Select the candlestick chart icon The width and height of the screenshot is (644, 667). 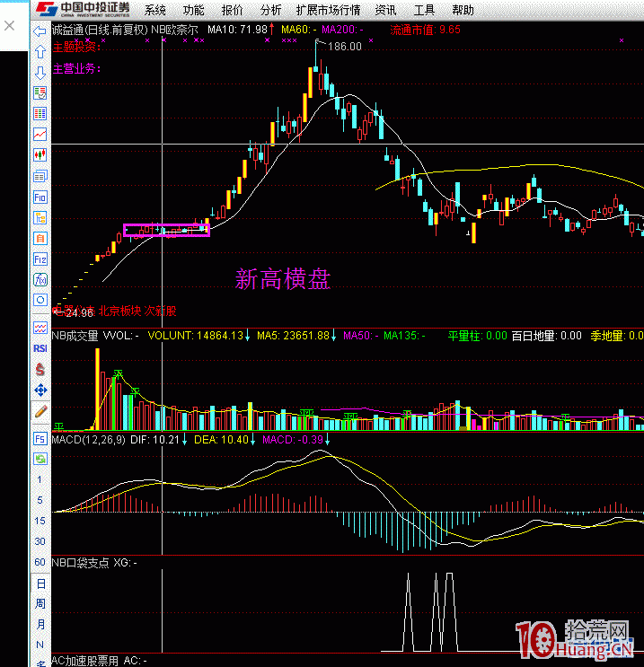(x=40, y=154)
